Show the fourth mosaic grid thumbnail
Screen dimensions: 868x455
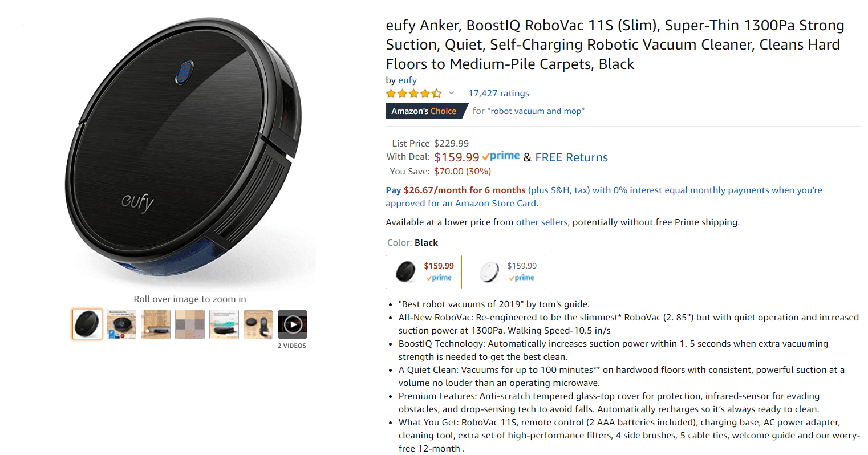[190, 324]
